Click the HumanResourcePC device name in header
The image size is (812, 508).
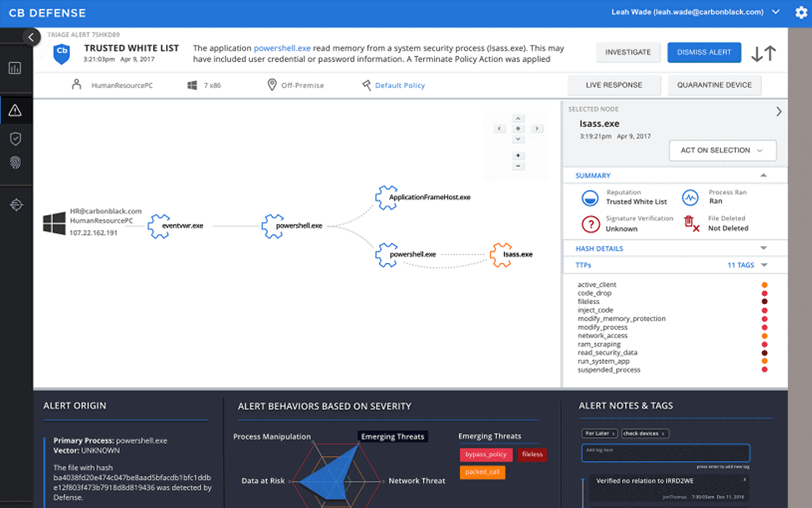tap(122, 86)
